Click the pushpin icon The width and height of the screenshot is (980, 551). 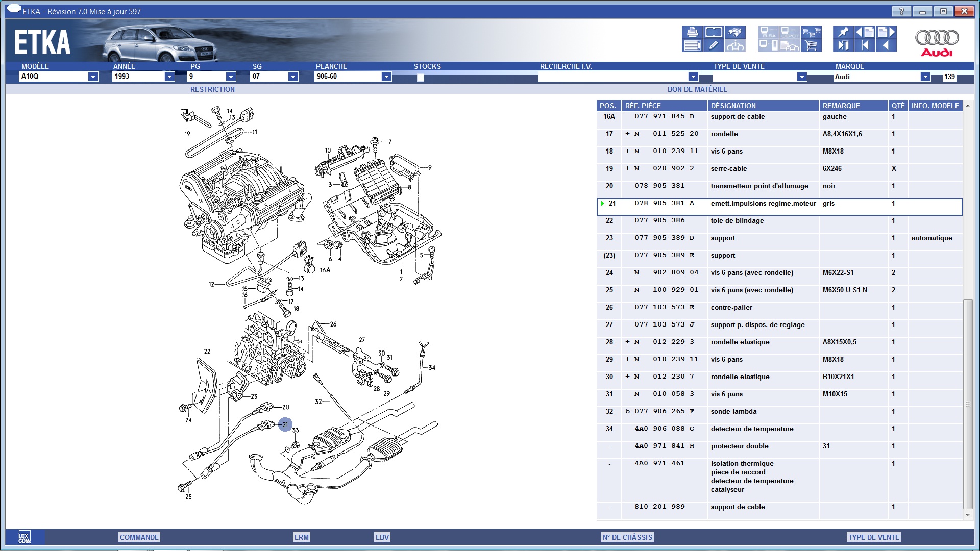click(x=843, y=32)
